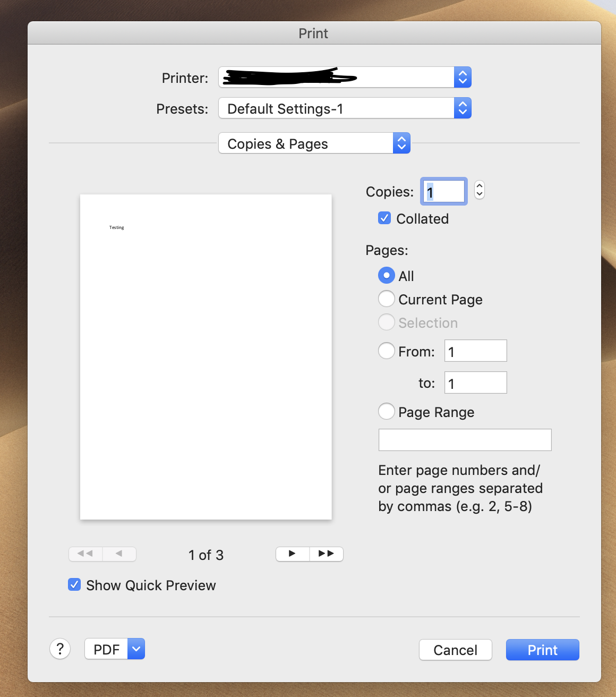Click the blue Print button
Viewport: 616px width, 697px height.
coord(543,650)
